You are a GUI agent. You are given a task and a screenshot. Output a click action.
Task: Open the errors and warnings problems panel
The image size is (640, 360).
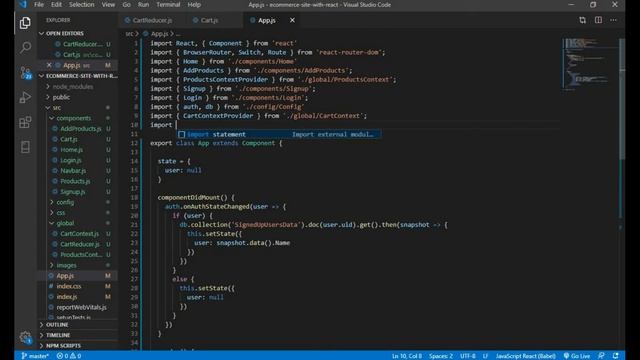(69, 356)
